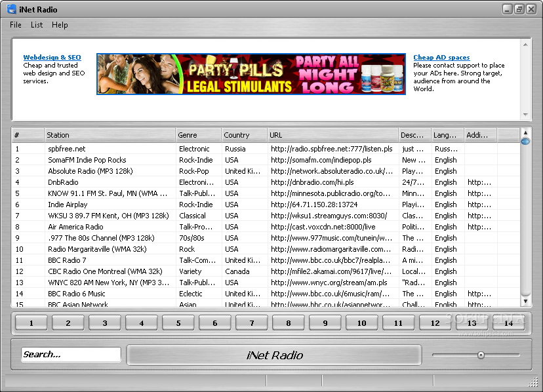The image size is (543, 392).
Task: Click preset button 14
Action: point(508,323)
